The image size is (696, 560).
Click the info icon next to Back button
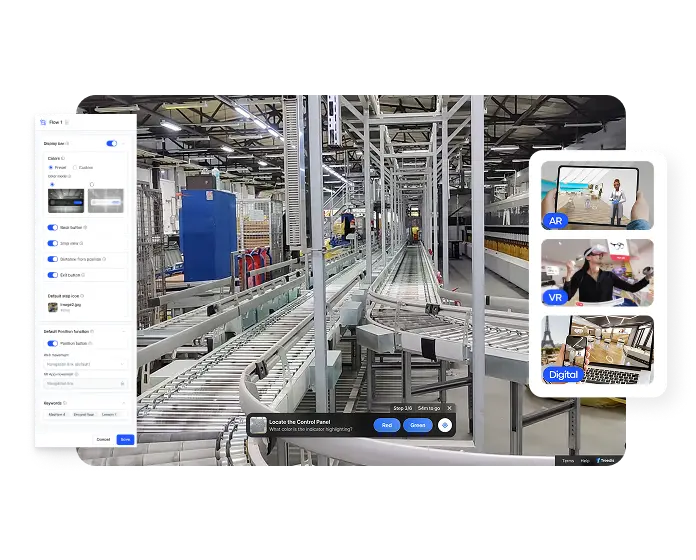tap(85, 228)
